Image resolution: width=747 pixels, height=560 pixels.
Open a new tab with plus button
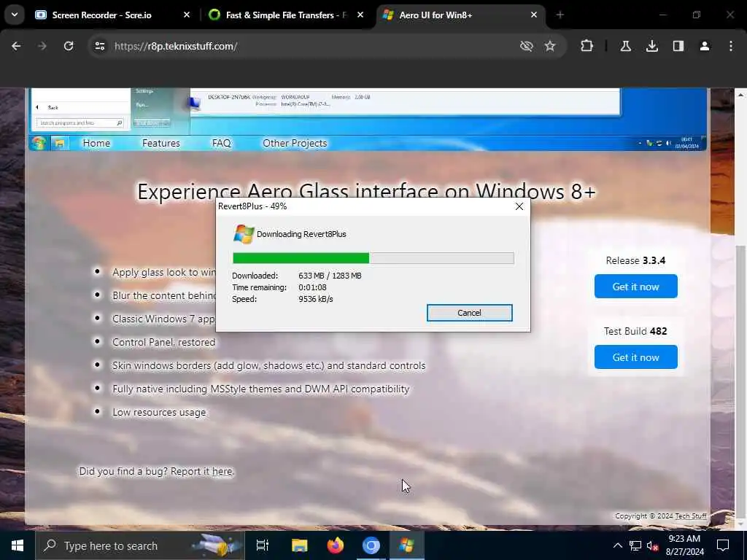[x=560, y=15]
